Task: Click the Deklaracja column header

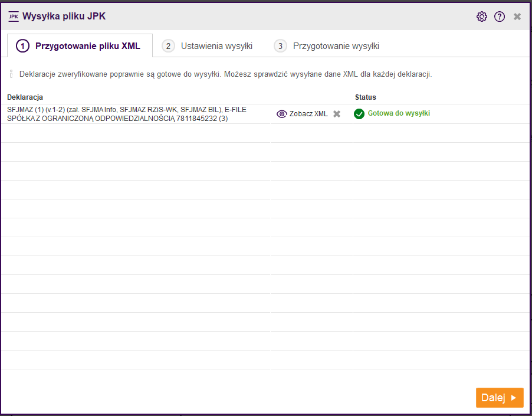Action: [25, 97]
